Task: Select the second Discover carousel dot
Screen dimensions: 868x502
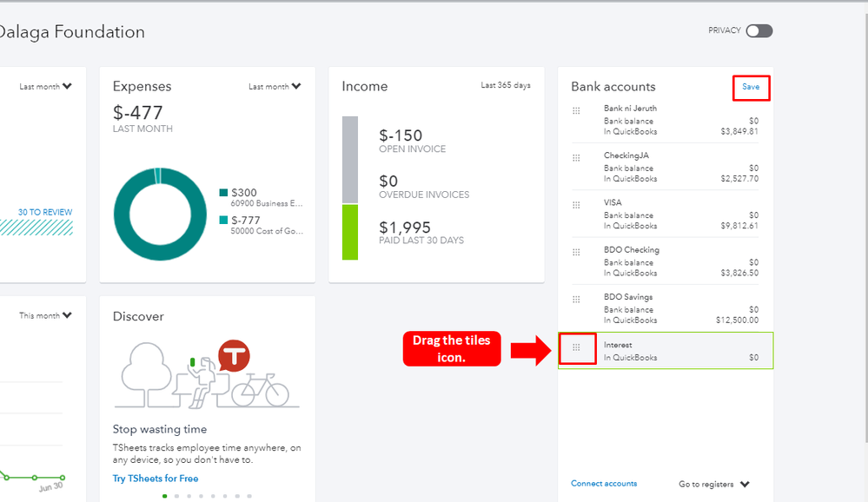Action: point(176,496)
